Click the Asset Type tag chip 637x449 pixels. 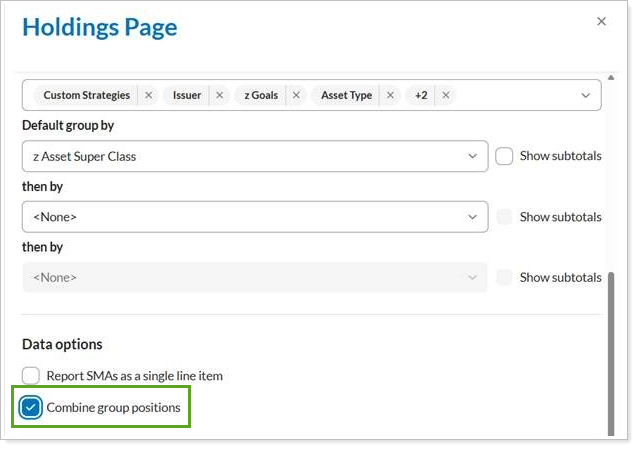pos(346,96)
